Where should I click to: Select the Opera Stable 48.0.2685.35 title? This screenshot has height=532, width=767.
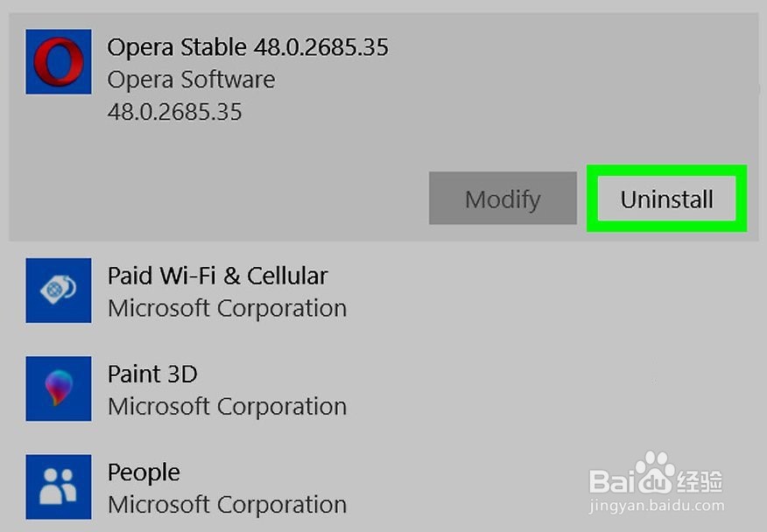tap(248, 47)
